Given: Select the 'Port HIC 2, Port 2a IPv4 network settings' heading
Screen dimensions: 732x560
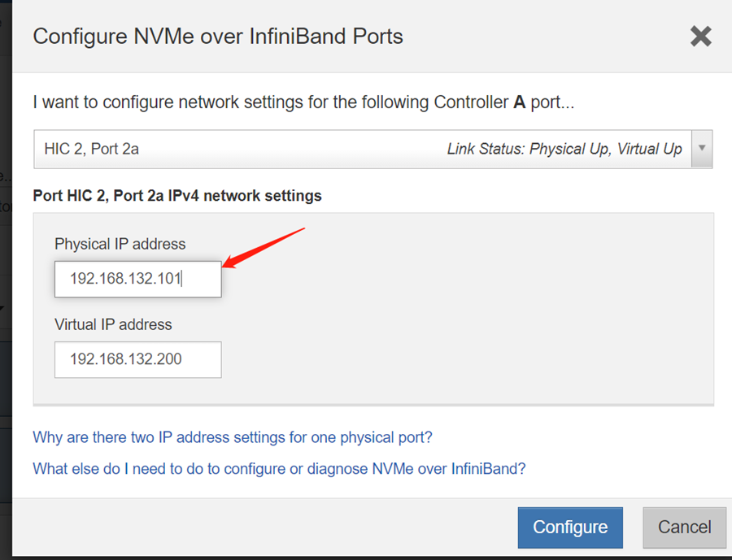Looking at the screenshot, I should pyautogui.click(x=177, y=196).
